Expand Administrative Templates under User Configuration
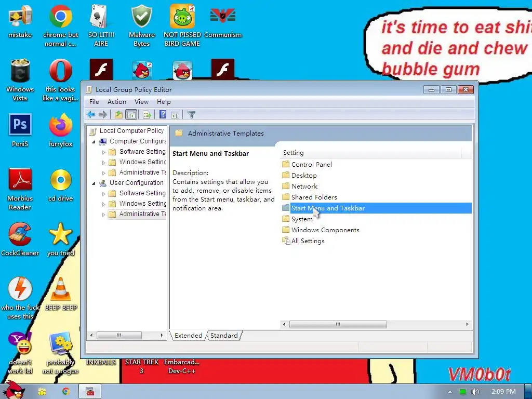532x399 pixels. tap(103, 215)
